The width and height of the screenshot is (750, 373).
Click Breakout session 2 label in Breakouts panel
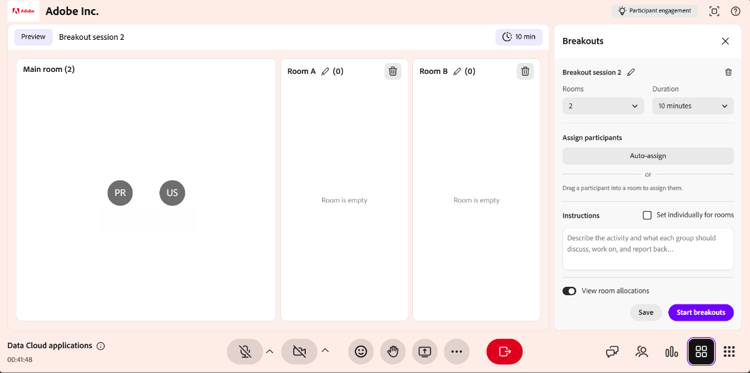[x=592, y=72]
